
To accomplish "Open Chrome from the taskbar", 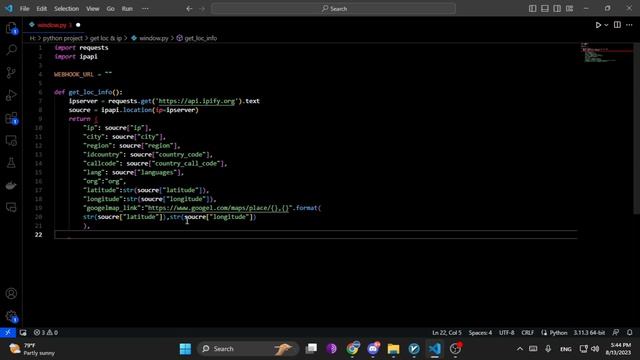I will coord(352,349).
